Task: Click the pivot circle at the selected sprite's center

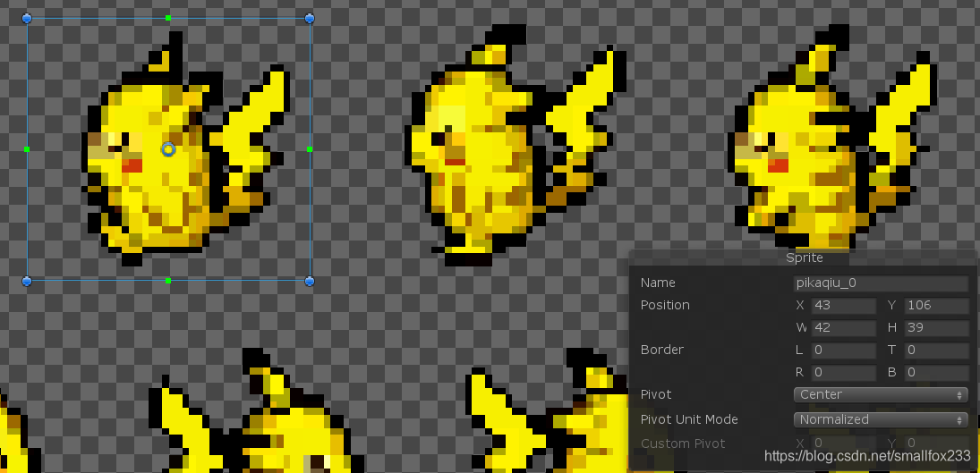Action: 168,149
